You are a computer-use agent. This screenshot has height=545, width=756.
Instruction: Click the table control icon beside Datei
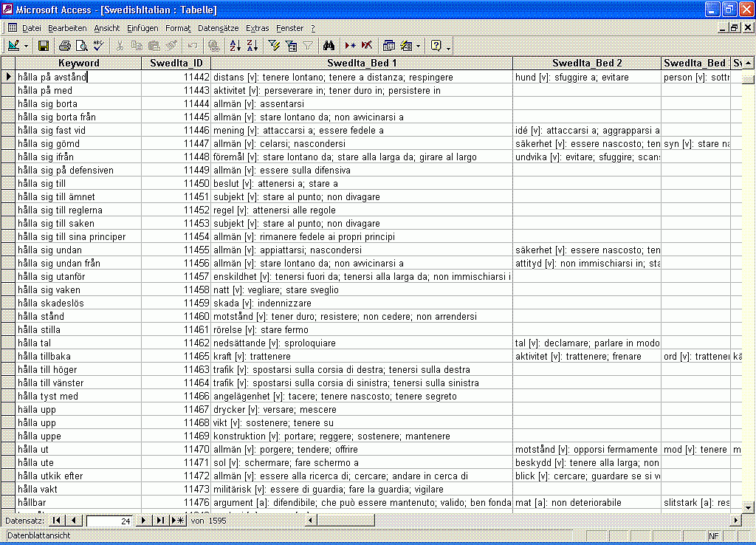(x=13, y=27)
